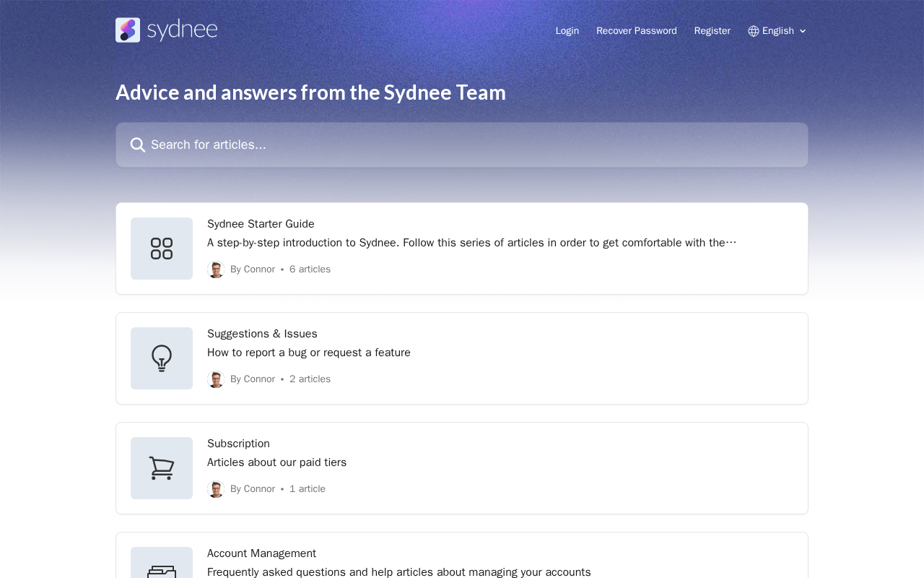Open the Account Management collection title

[261, 553]
